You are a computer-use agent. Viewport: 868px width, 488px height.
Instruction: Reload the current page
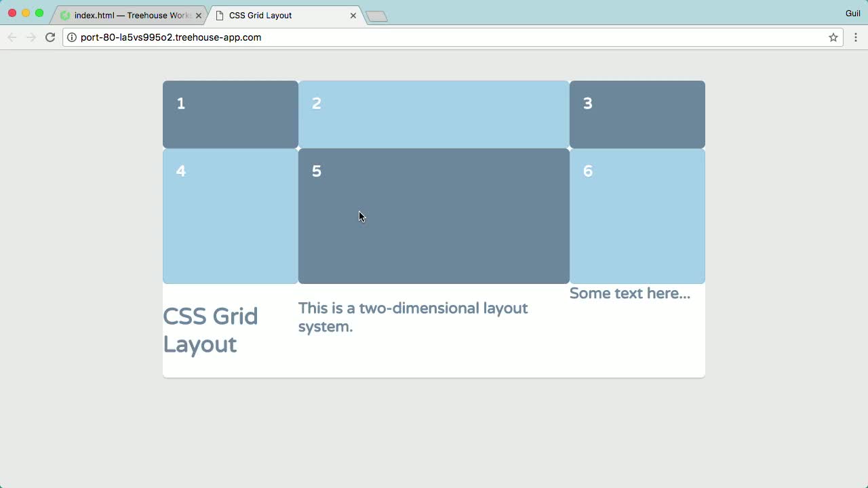(50, 37)
